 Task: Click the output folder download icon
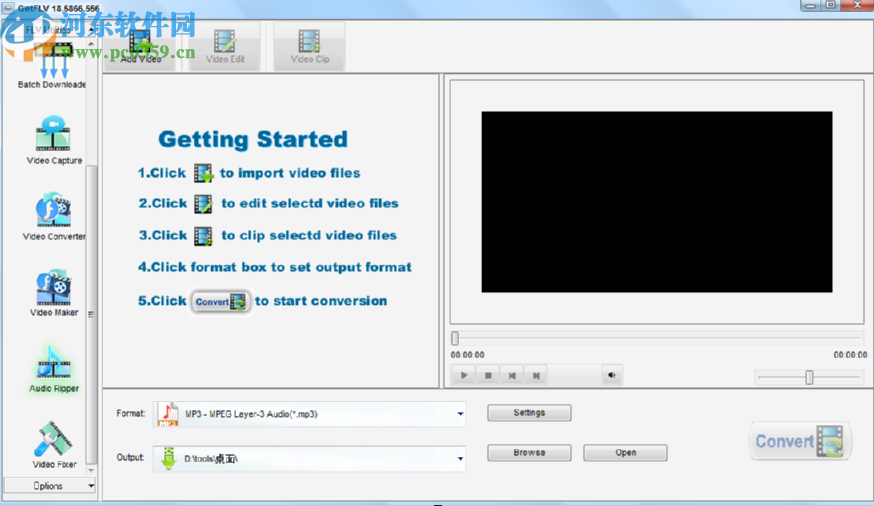click(168, 459)
